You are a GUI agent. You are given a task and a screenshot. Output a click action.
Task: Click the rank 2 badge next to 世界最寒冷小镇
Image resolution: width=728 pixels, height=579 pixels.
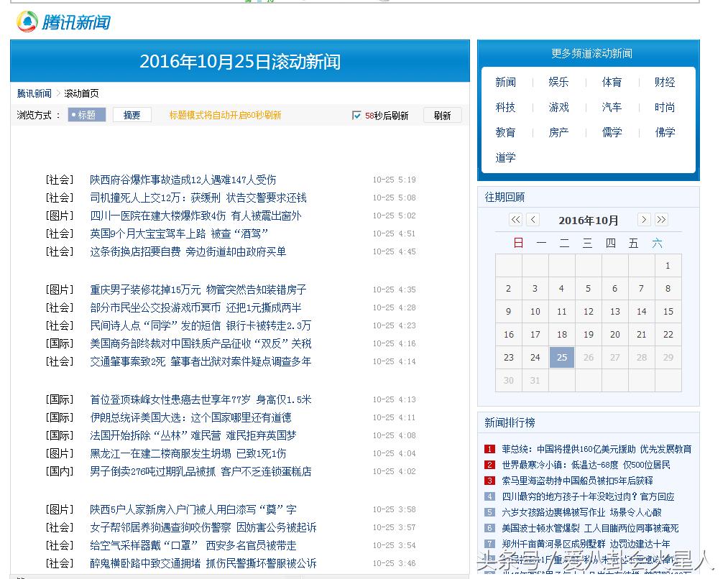[489, 464]
